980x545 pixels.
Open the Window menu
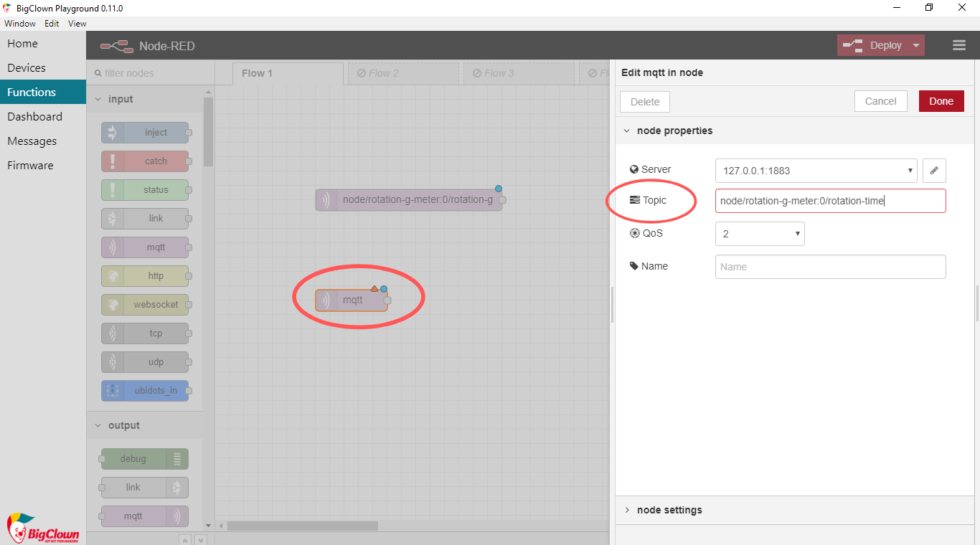20,24
